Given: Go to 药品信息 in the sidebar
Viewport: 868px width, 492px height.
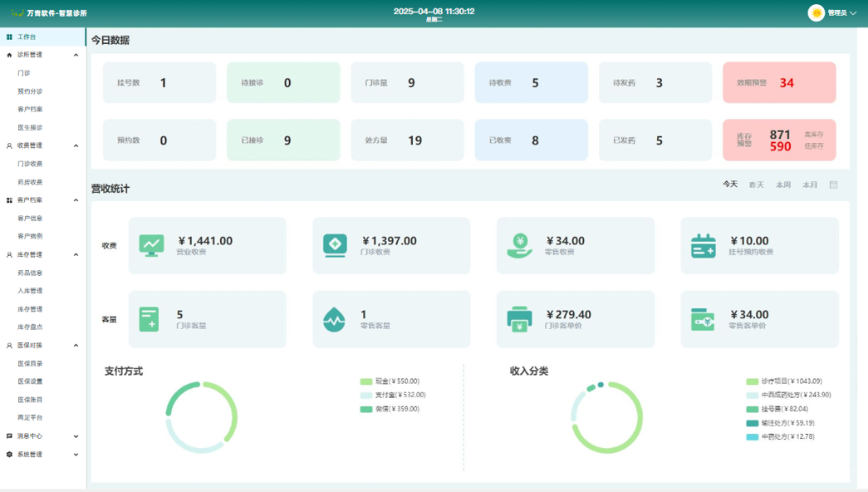Looking at the screenshot, I should click(30, 273).
